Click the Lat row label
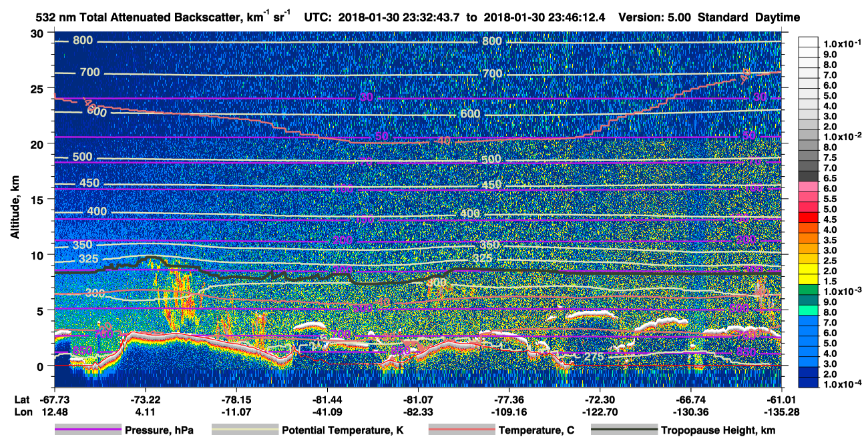The image size is (868, 445). (x=23, y=400)
